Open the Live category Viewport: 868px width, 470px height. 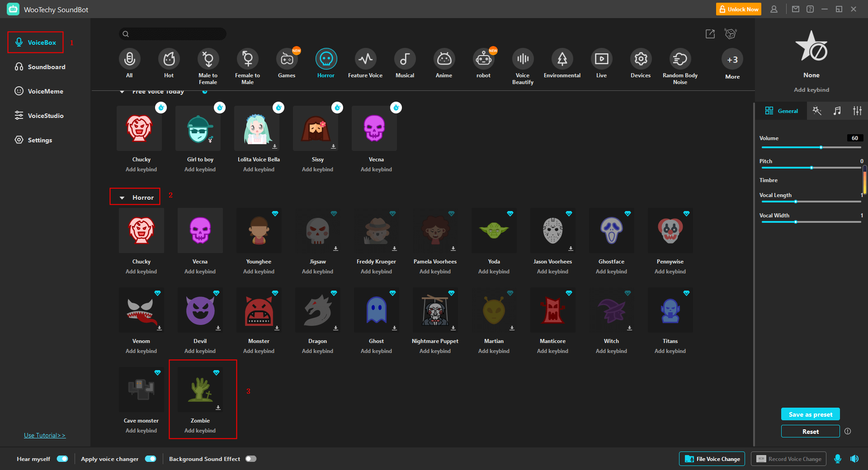coord(601,59)
